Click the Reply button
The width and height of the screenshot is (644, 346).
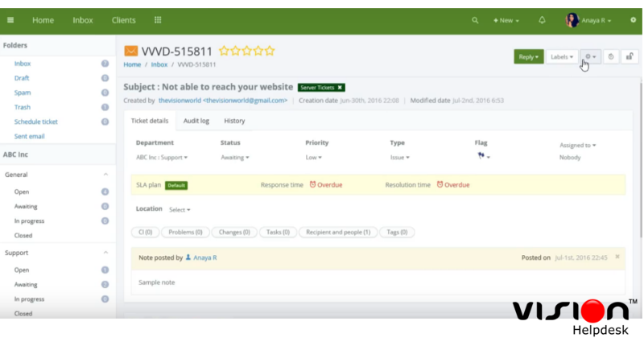tap(528, 57)
